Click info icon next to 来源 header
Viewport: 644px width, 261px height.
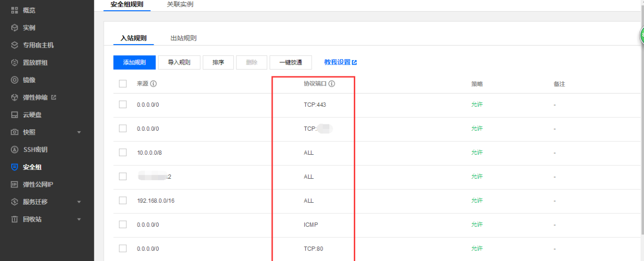[x=153, y=84]
